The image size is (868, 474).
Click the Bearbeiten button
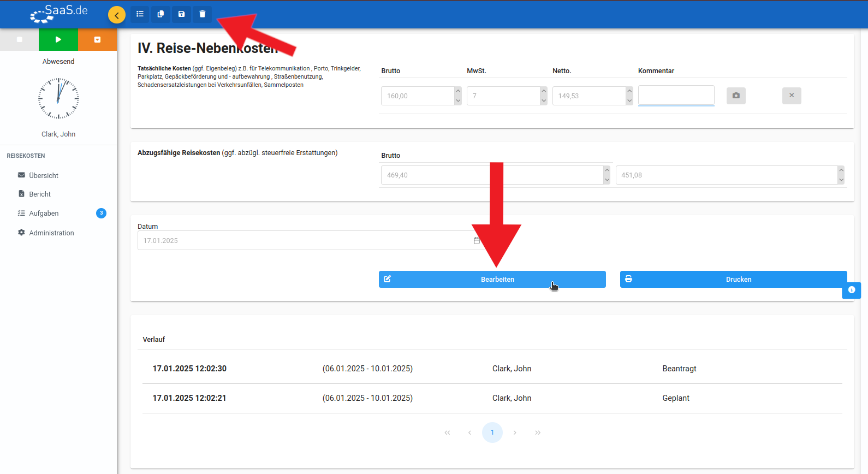[492, 279]
